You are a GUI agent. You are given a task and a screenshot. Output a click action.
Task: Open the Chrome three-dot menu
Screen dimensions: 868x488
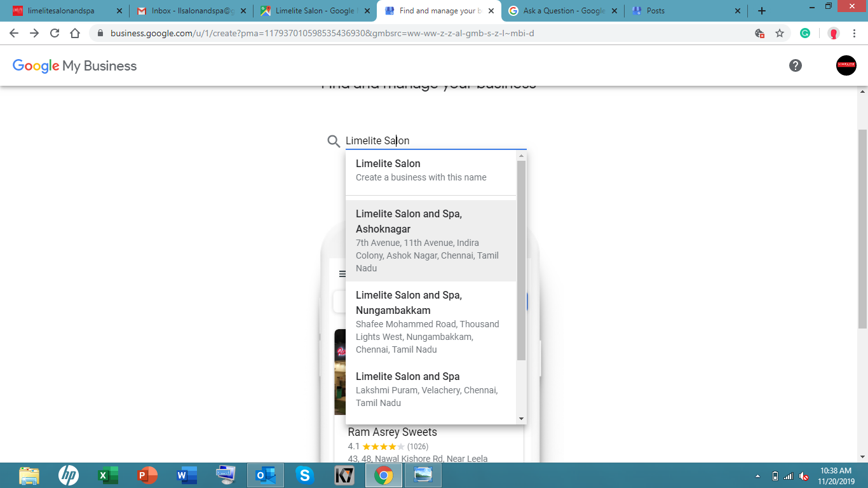pos(855,33)
